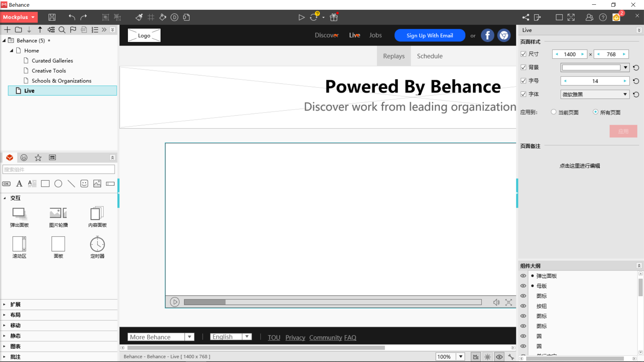
Task: Select the Line drawing component
Action: tap(71, 184)
